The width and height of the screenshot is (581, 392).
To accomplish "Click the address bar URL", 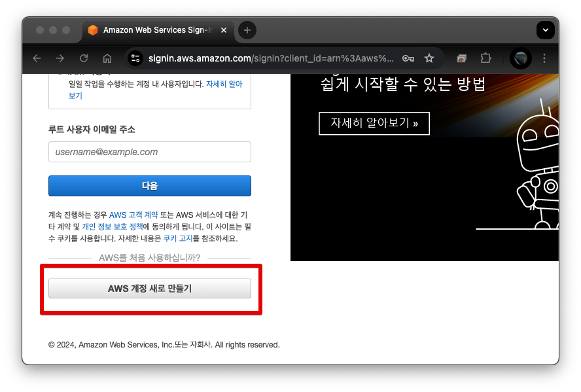I will tap(271, 58).
